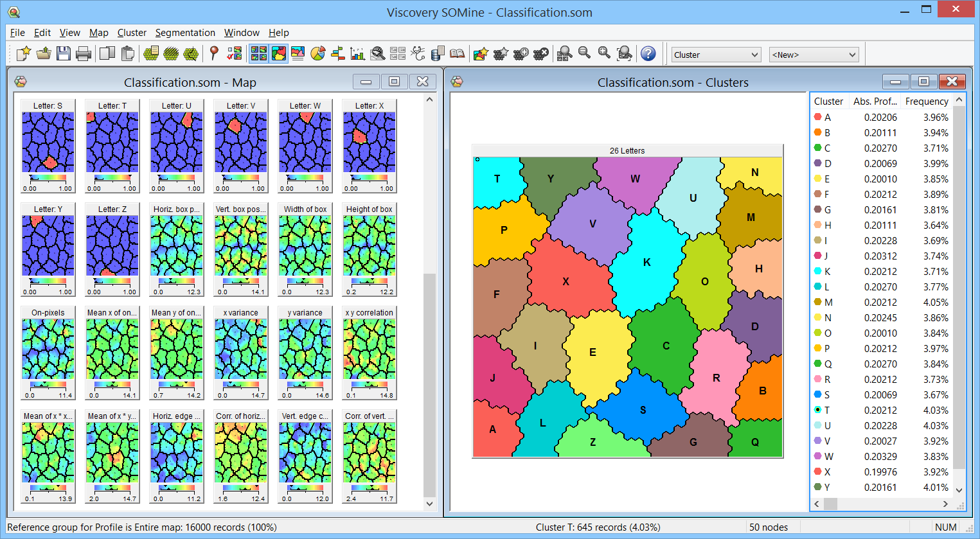
Task: Click the stethoscope toolbar icon
Action: (418, 54)
